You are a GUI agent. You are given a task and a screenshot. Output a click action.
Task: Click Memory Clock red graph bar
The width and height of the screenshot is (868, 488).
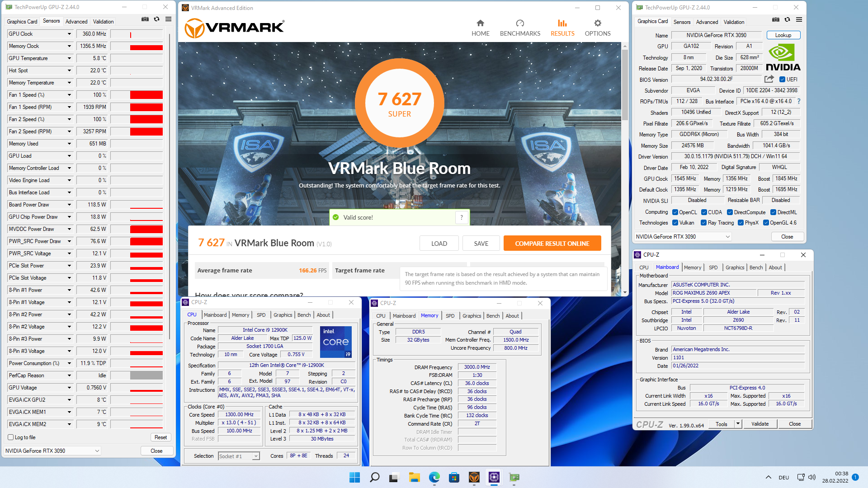[x=146, y=47]
